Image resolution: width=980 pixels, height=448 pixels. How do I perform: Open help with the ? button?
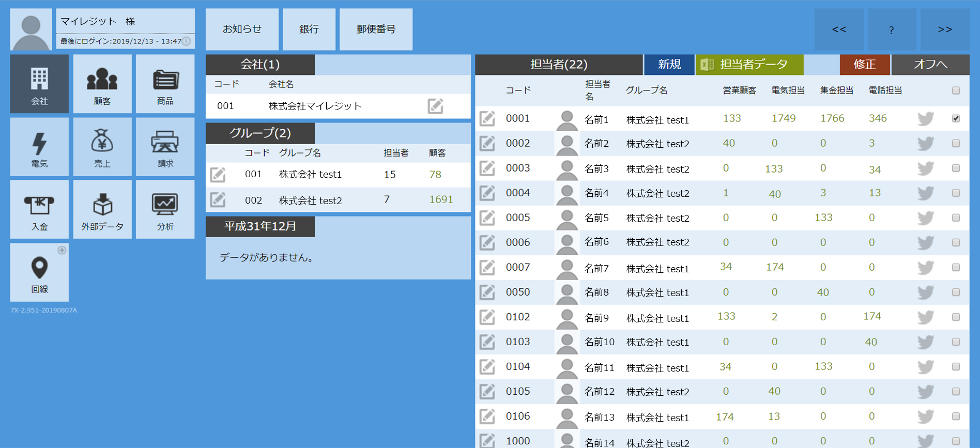click(x=892, y=29)
